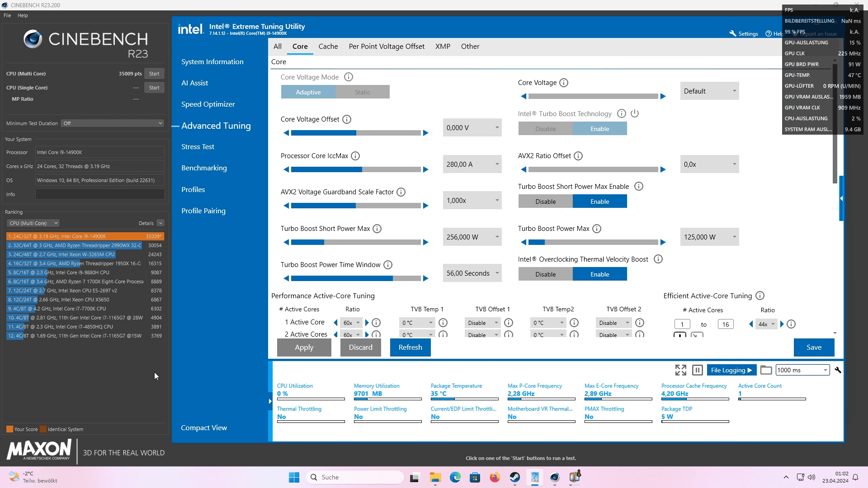This screenshot has width=868, height=488.
Task: Adjust the Turbo Boost Power Time Window slider
Action: click(x=356, y=278)
